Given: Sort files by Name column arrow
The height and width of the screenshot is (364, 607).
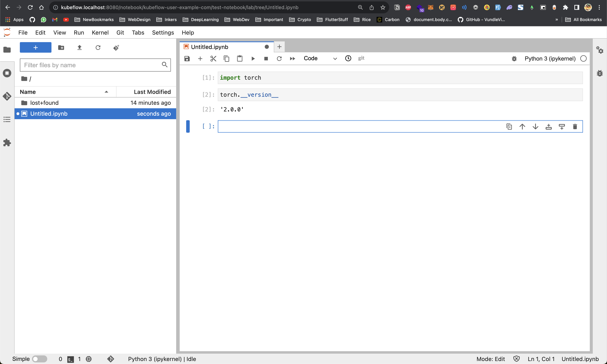Looking at the screenshot, I should pos(106,92).
